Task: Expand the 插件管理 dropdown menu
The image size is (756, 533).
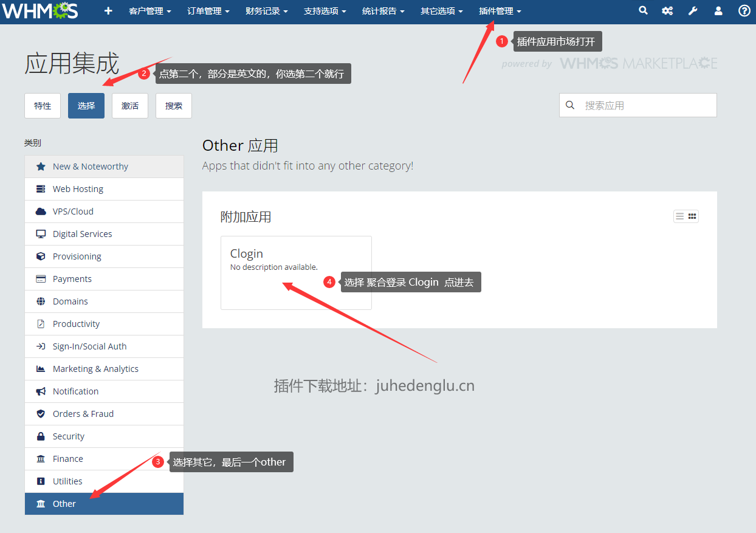Action: [x=500, y=11]
